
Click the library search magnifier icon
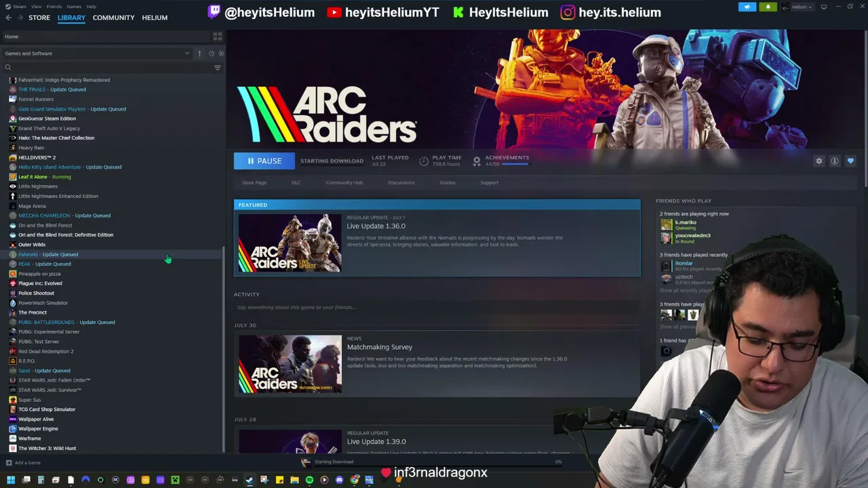click(x=8, y=68)
